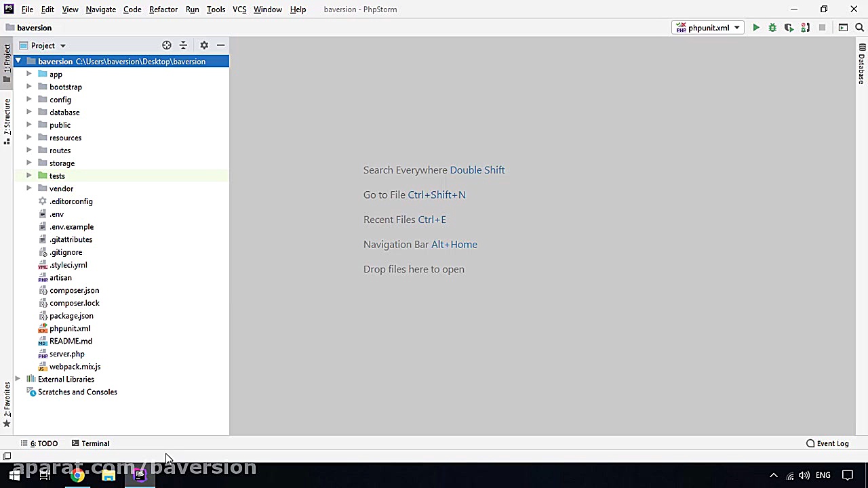Open the Event Log
This screenshot has height=488, width=868.
click(827, 443)
